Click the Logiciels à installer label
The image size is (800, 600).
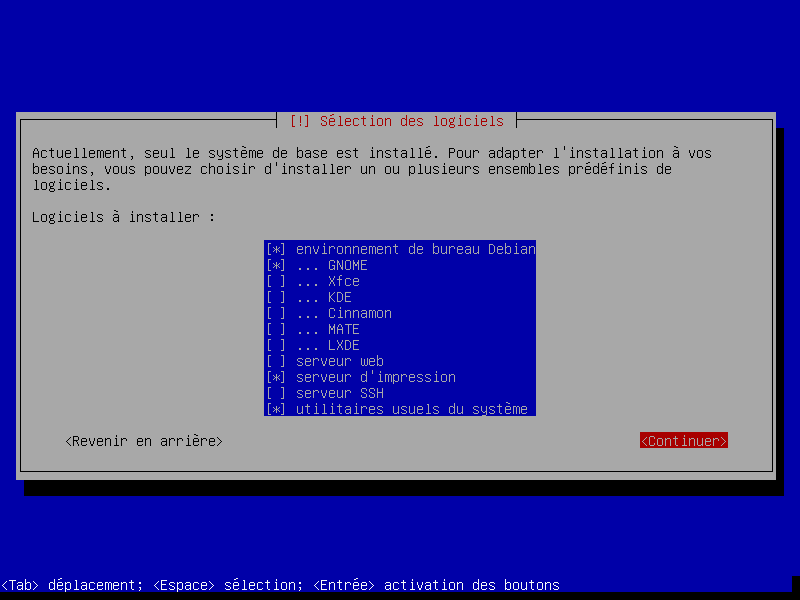[x=123, y=217]
